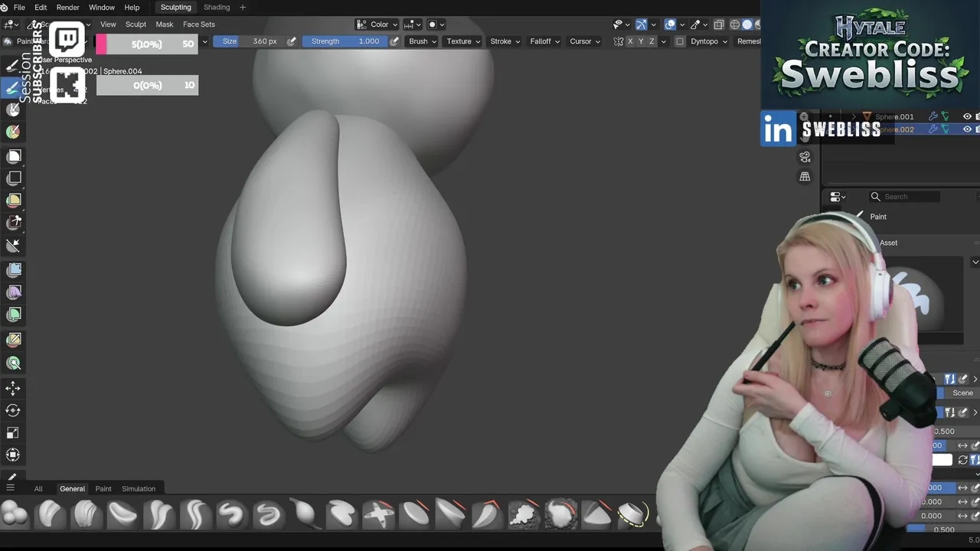This screenshot has width=980, height=551.
Task: Open the Render menu
Action: [x=67, y=8]
